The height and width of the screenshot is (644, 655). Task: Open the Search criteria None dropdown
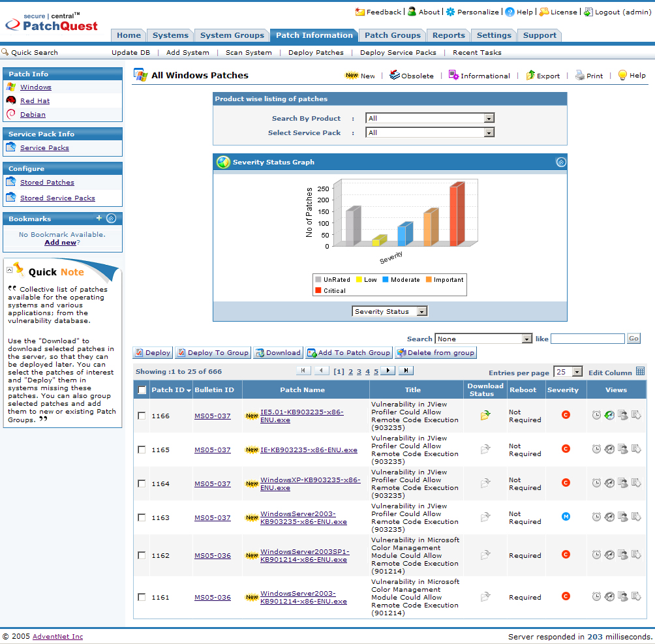pyautogui.click(x=483, y=339)
